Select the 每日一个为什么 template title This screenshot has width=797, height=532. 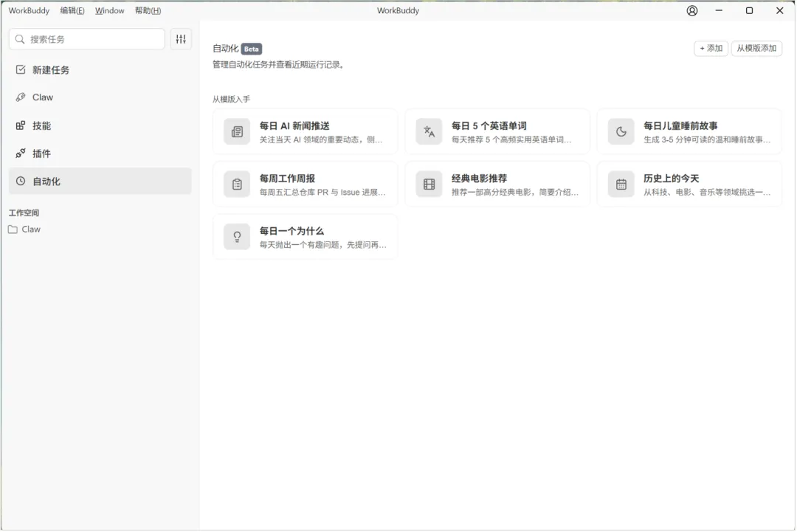pyautogui.click(x=291, y=231)
